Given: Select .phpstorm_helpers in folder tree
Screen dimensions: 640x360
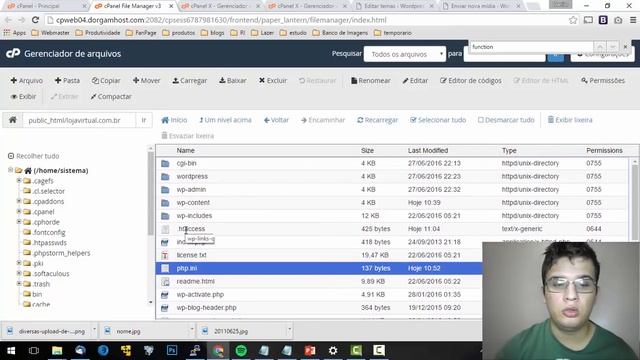Looking at the screenshot, I should 62,253.
